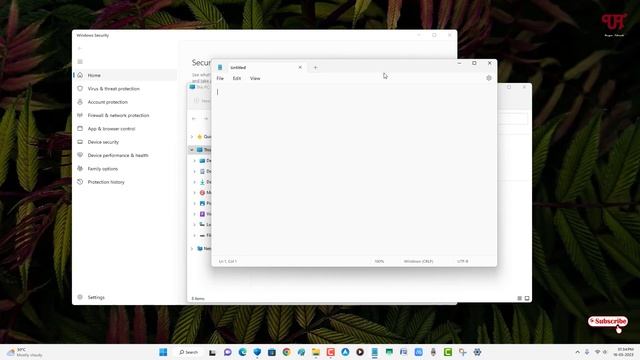
Task: Open Device performance & health
Action: tap(125, 156)
